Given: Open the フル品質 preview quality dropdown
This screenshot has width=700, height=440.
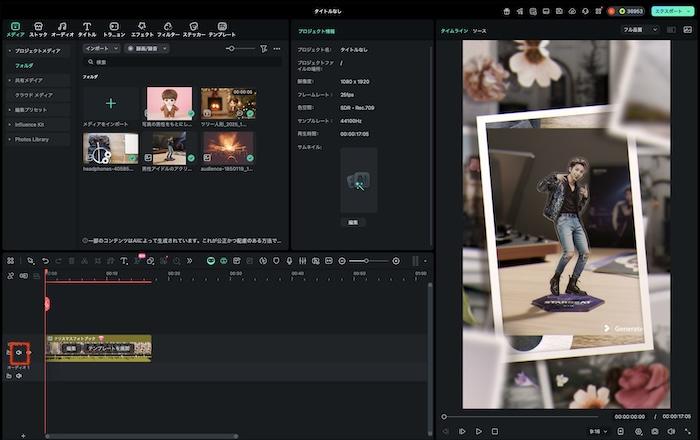Looking at the screenshot, I should (640, 30).
